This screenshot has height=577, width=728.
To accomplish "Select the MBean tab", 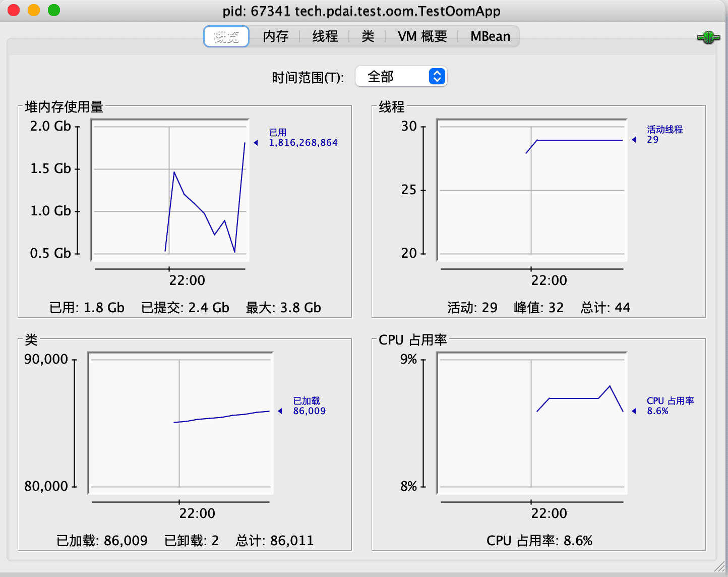I will coord(490,37).
